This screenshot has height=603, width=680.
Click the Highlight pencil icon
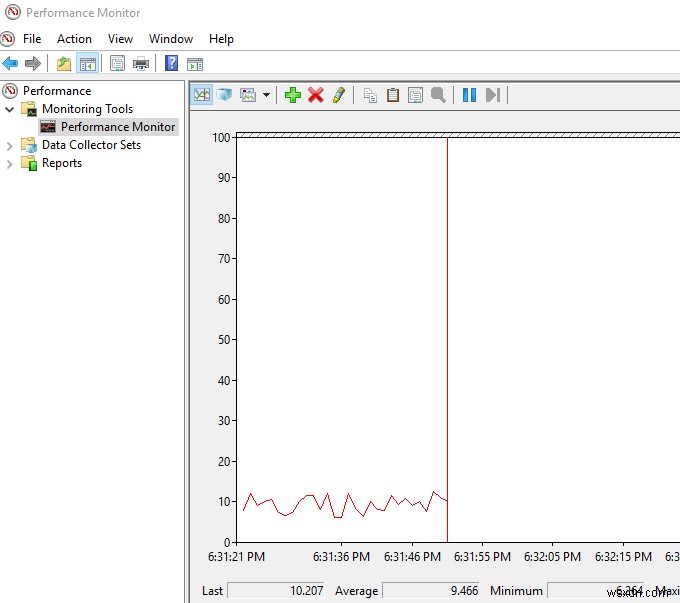[x=339, y=95]
